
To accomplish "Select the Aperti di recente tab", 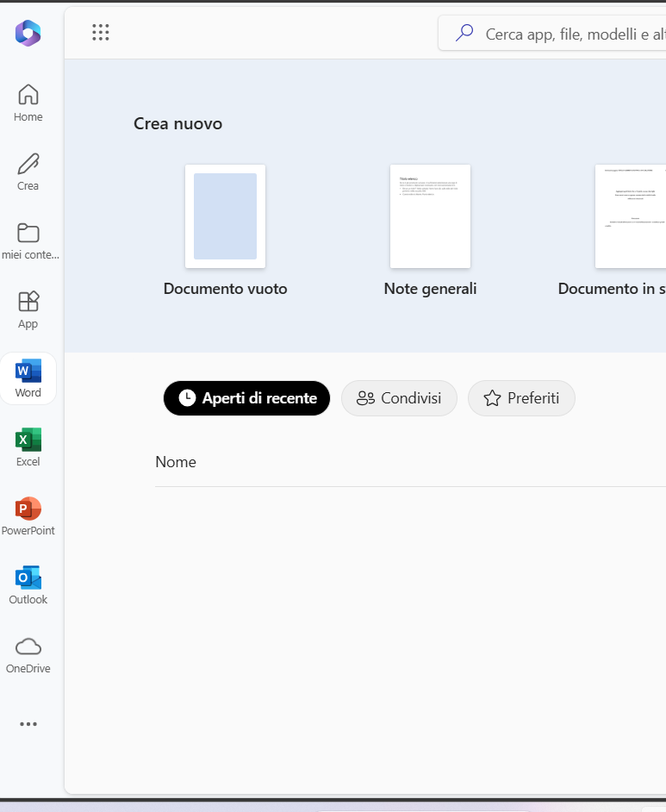I will 246,398.
